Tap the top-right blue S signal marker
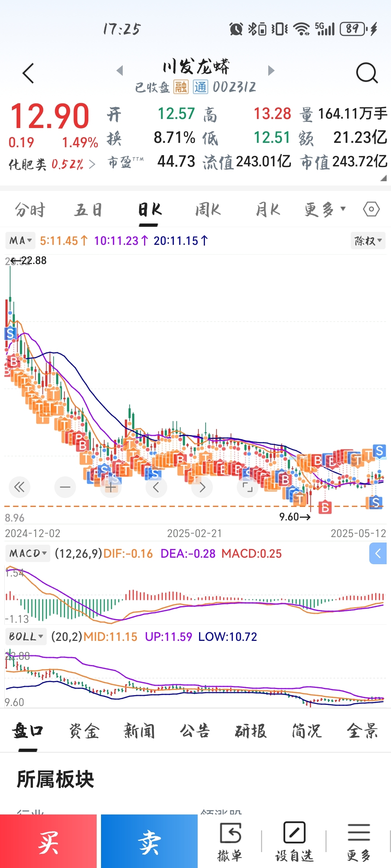Screen dimensions: 391x868 coord(379,451)
